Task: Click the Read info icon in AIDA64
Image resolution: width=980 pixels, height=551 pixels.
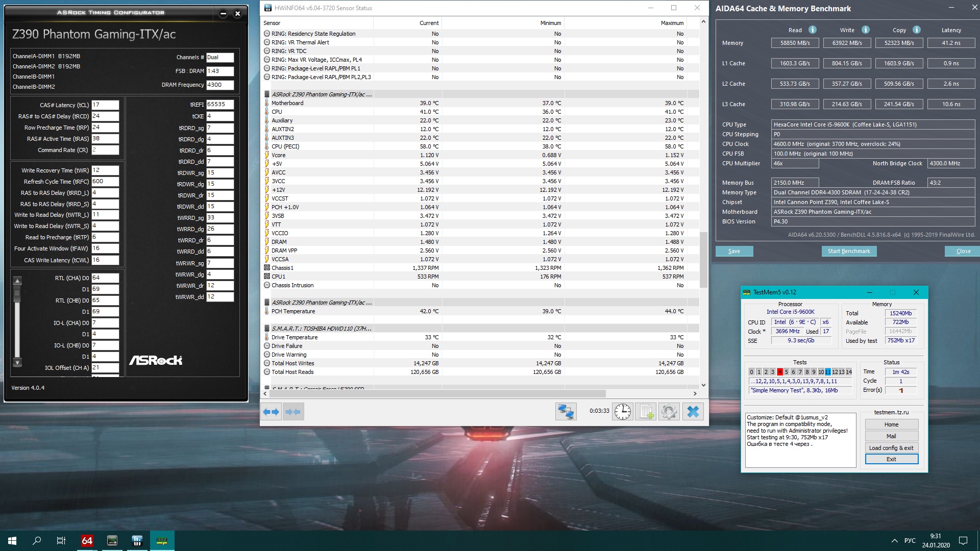Action: [x=812, y=30]
